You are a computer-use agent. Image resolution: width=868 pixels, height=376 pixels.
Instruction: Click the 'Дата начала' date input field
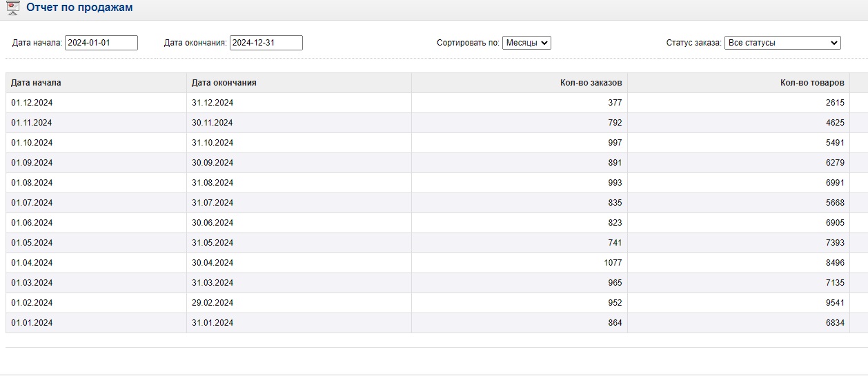click(x=101, y=43)
